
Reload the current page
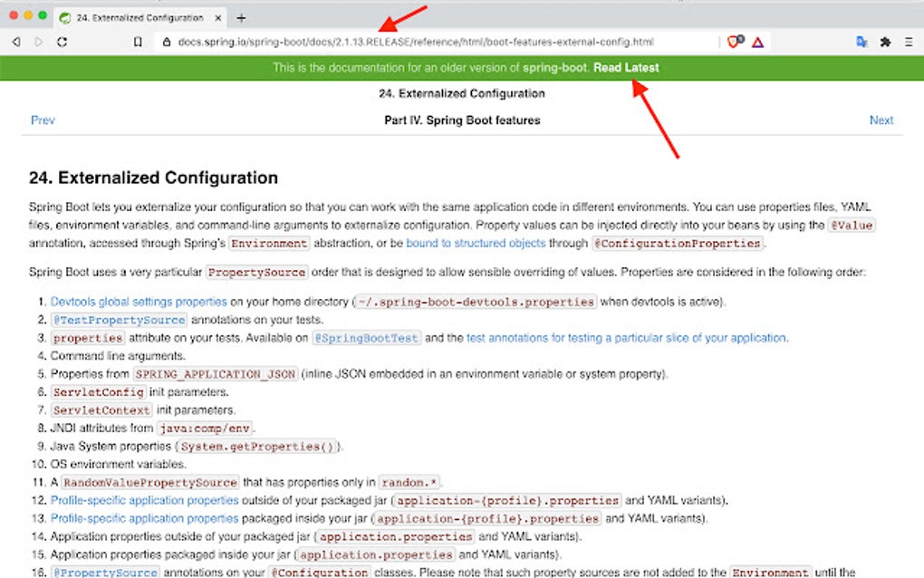[61, 41]
